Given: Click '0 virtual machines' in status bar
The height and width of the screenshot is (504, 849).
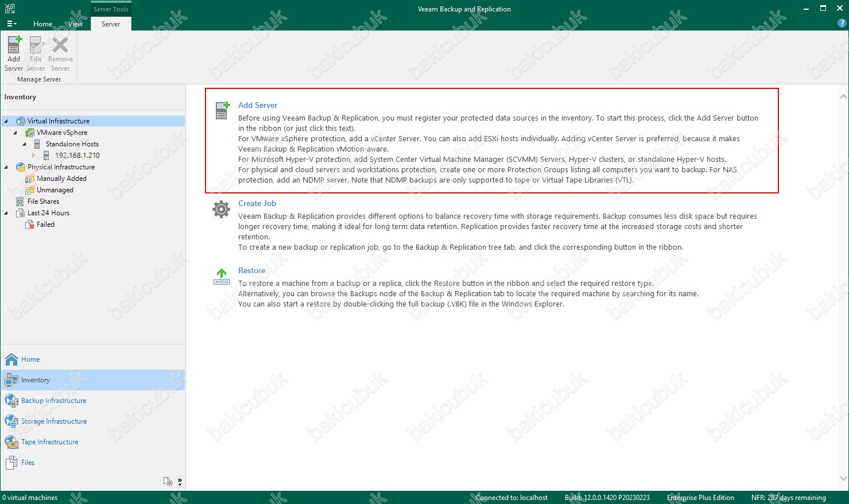Looking at the screenshot, I should [30, 498].
